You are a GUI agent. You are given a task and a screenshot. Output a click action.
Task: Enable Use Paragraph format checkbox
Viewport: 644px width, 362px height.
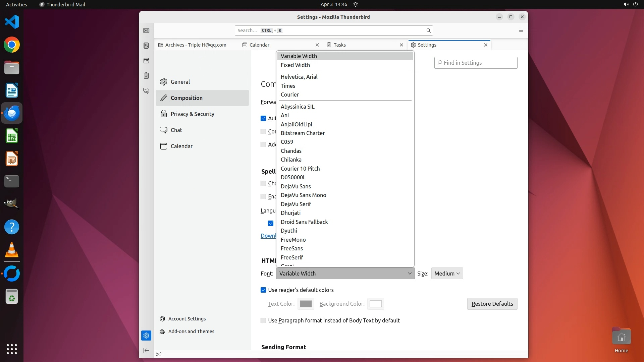tap(263, 320)
